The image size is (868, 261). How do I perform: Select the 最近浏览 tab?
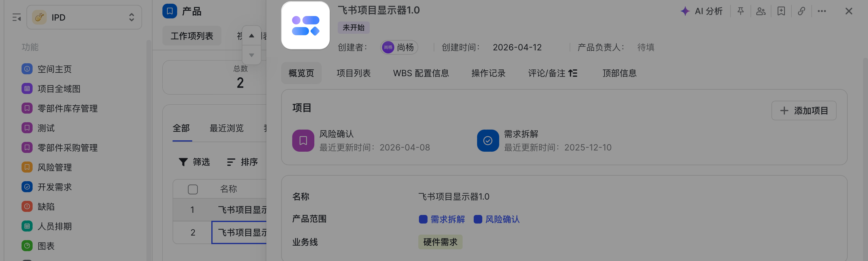tap(226, 128)
